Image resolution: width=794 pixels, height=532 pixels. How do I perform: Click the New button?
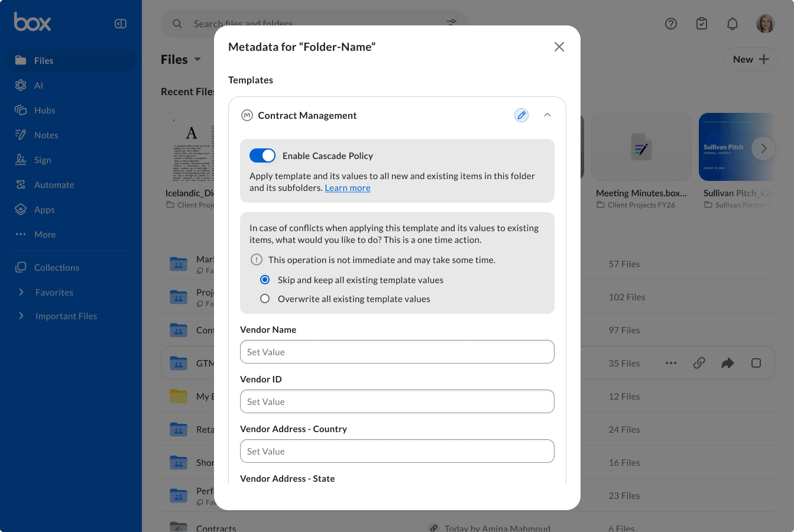751,59
